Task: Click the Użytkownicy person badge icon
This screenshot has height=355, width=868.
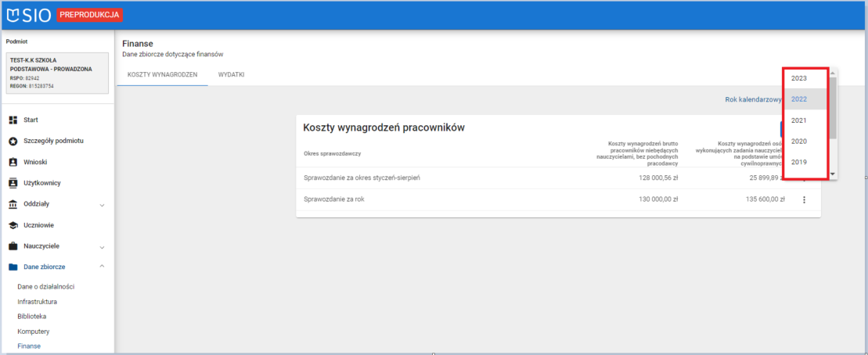Action: coord(13,183)
